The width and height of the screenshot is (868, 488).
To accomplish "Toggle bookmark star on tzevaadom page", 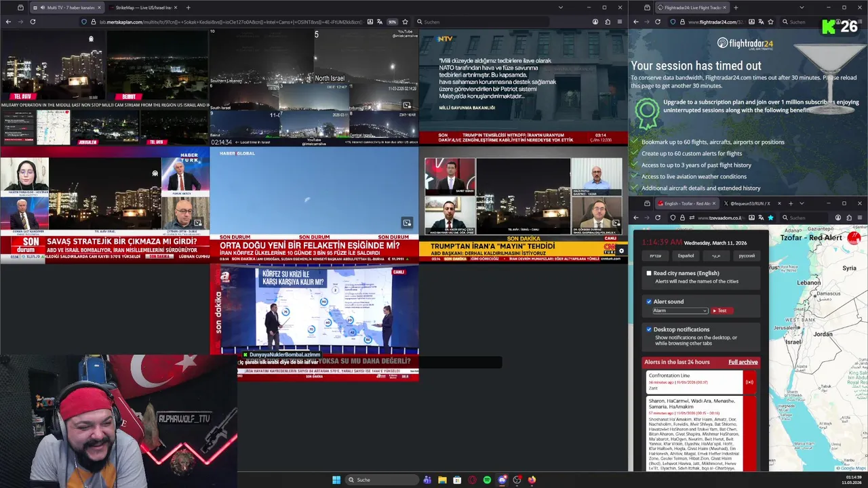I will point(770,218).
